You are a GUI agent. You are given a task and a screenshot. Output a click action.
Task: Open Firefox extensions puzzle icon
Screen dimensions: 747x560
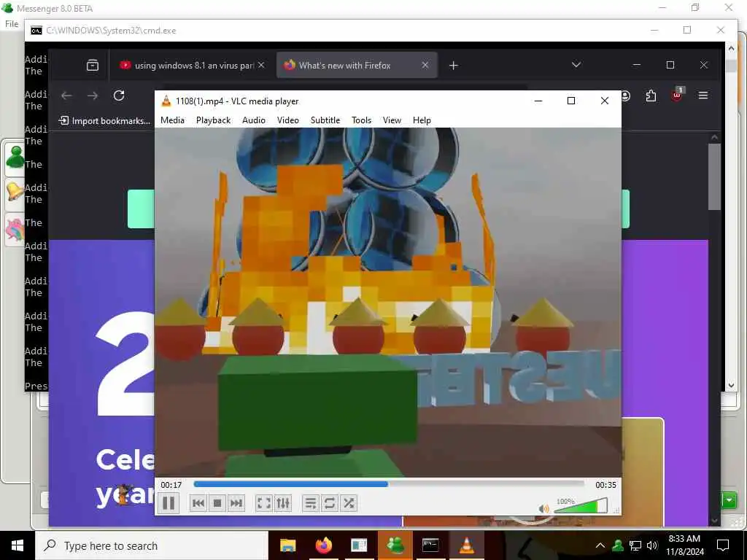pos(651,96)
